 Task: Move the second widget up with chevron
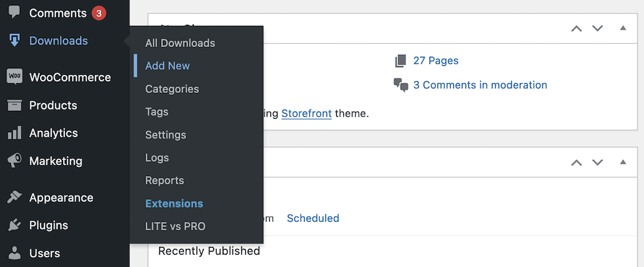pos(576,163)
